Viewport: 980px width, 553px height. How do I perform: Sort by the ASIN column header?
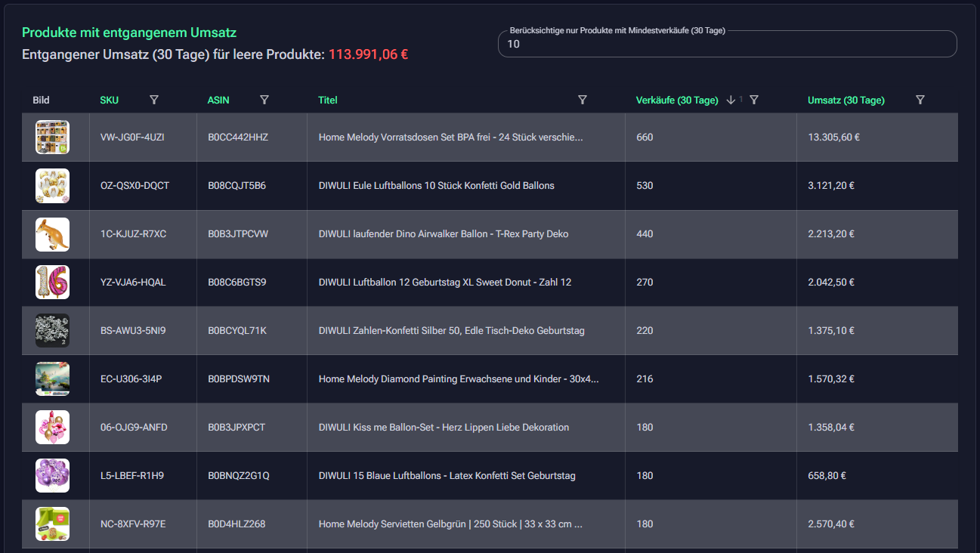pyautogui.click(x=218, y=100)
